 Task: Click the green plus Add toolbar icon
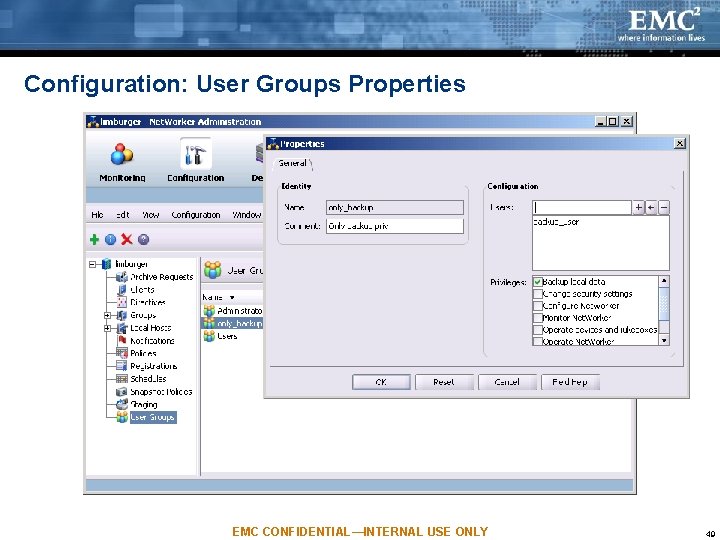94,239
